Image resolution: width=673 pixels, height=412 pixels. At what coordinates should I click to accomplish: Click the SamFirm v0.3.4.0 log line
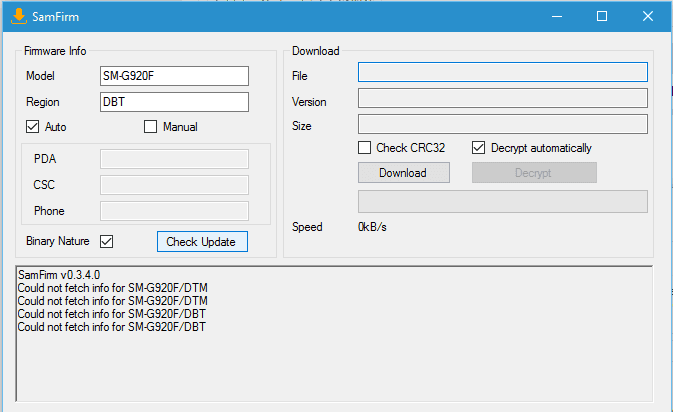tap(59, 275)
